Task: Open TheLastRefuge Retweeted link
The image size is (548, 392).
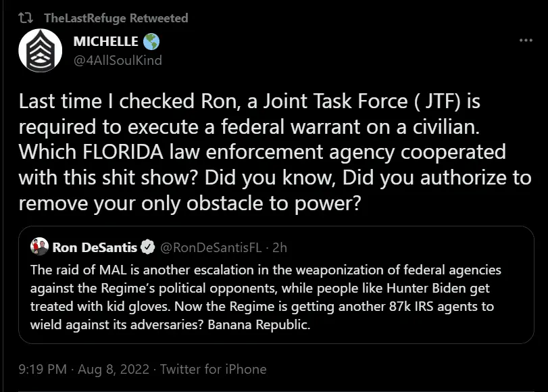Action: click(116, 18)
